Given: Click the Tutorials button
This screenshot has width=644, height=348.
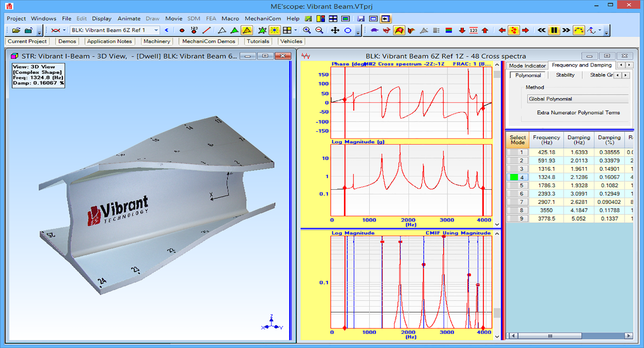Looking at the screenshot, I should pyautogui.click(x=258, y=42).
